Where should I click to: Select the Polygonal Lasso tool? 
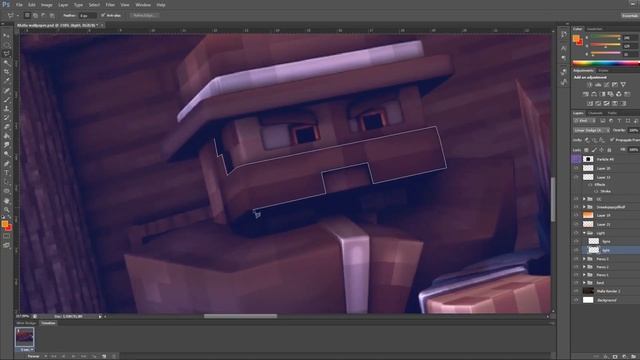tap(7, 54)
